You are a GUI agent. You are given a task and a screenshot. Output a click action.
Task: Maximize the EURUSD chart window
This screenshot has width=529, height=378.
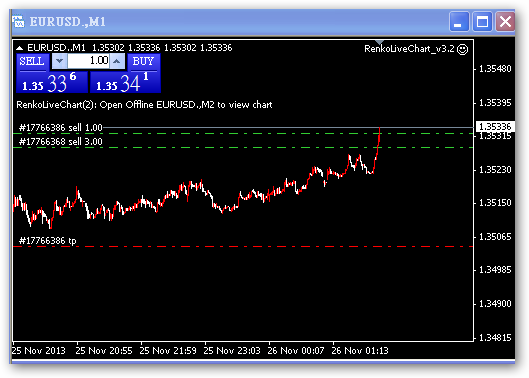(x=482, y=22)
